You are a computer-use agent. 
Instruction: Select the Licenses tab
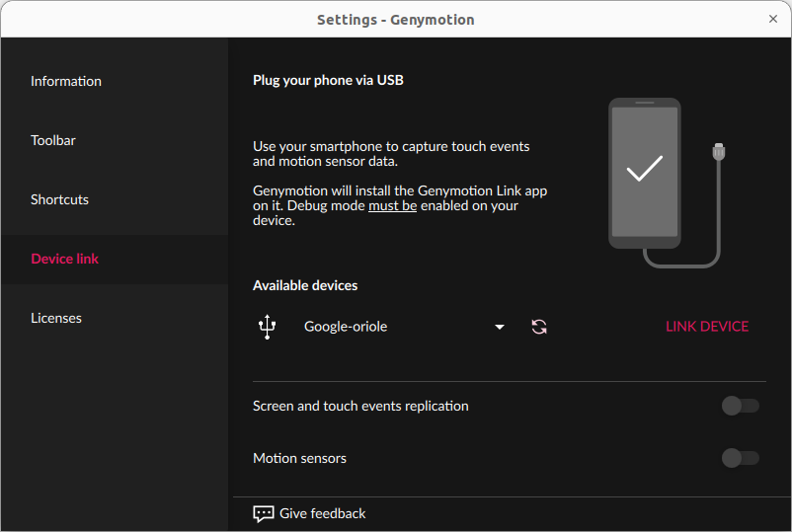(x=56, y=319)
